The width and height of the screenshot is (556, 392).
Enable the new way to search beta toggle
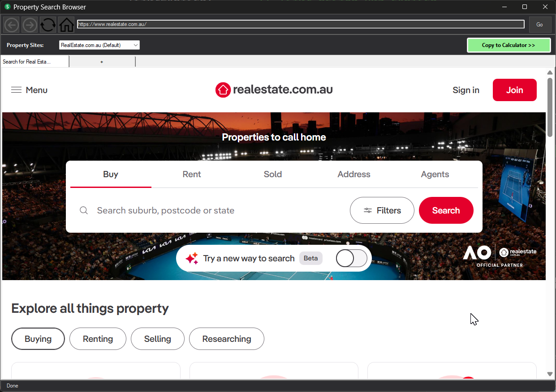[351, 258]
